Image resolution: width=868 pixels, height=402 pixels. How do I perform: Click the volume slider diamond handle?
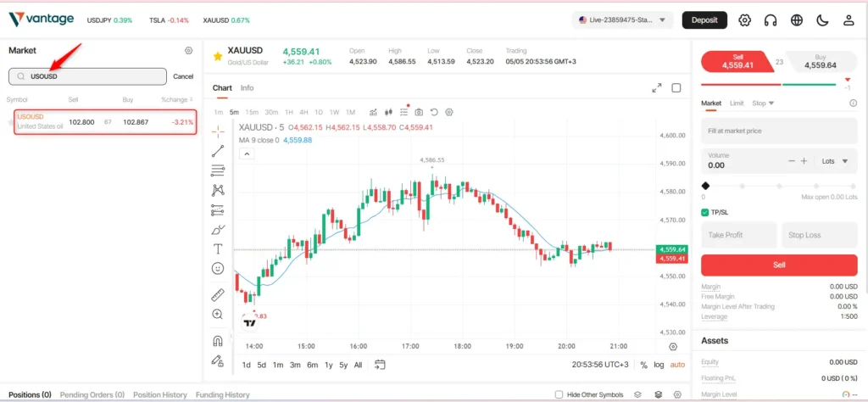point(705,186)
